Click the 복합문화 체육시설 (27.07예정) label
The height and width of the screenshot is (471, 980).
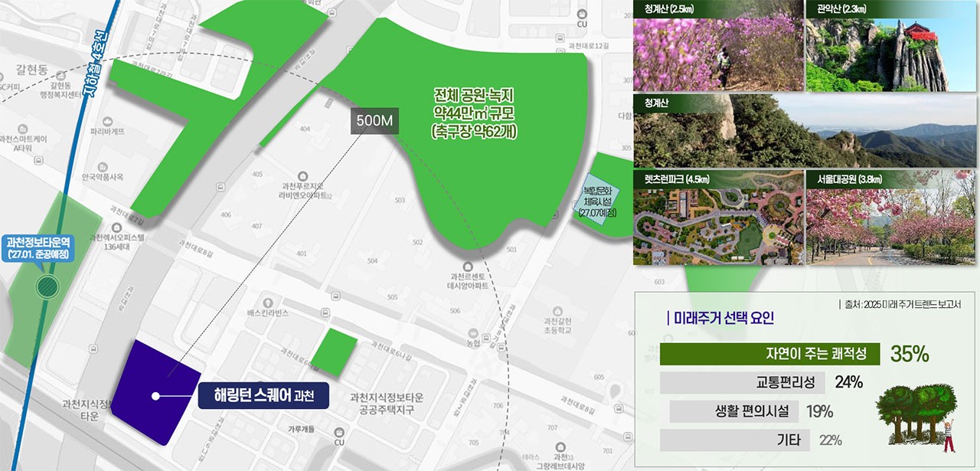click(598, 201)
